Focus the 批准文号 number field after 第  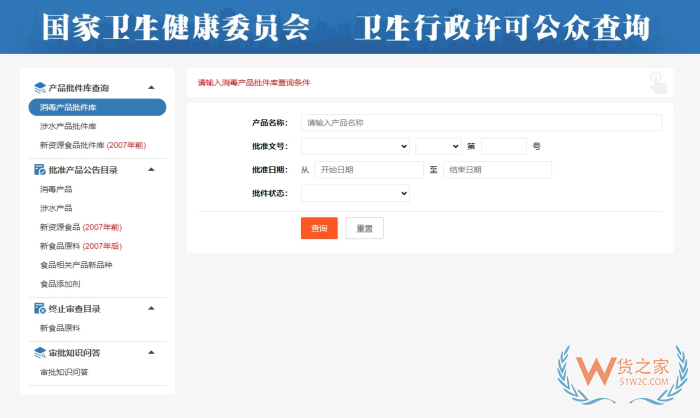click(504, 146)
